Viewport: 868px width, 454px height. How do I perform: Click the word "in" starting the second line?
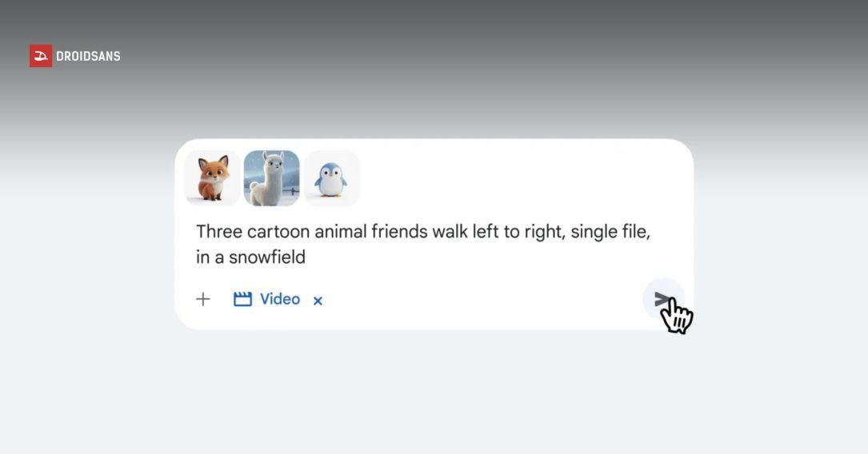pos(202,257)
